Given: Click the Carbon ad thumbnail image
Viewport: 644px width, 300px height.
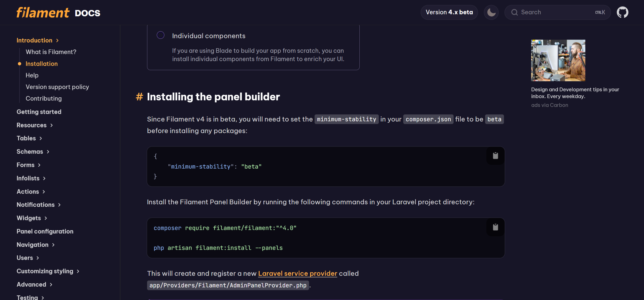Looking at the screenshot, I should point(558,60).
